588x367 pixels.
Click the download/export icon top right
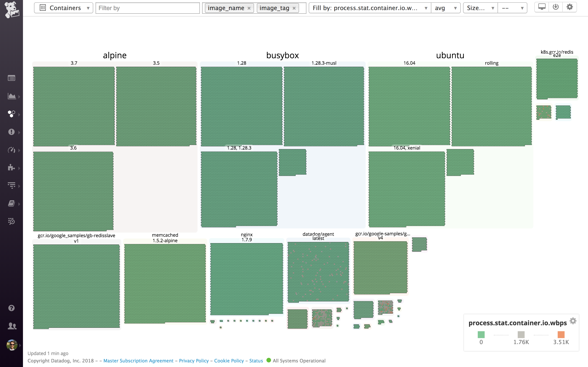click(x=556, y=7)
